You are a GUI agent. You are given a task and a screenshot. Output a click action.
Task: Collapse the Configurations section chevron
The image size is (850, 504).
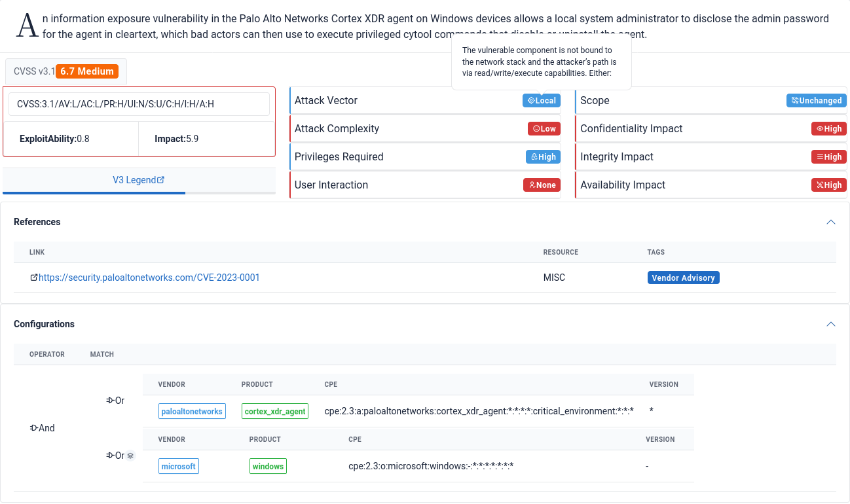click(831, 324)
